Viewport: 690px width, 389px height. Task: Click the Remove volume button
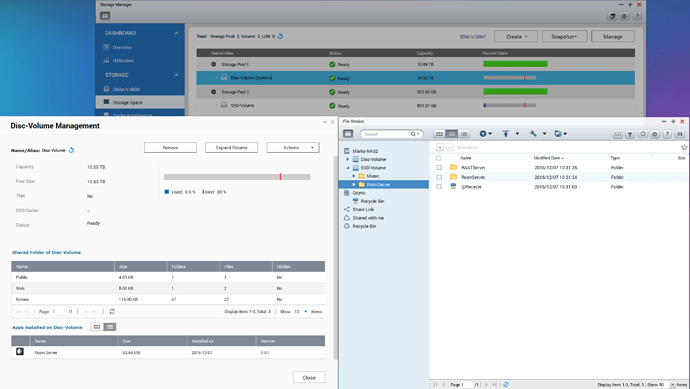(170, 148)
